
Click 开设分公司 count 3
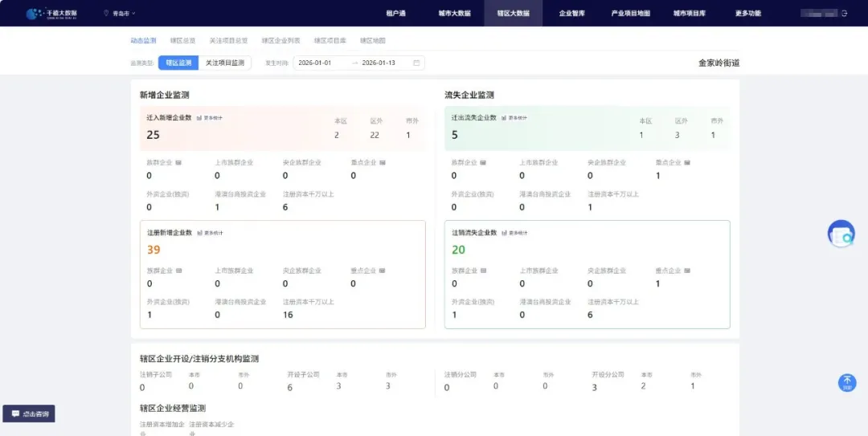pos(595,387)
